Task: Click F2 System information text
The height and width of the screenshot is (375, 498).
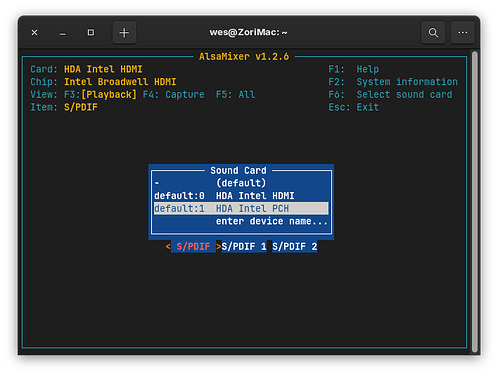Action: (x=393, y=82)
